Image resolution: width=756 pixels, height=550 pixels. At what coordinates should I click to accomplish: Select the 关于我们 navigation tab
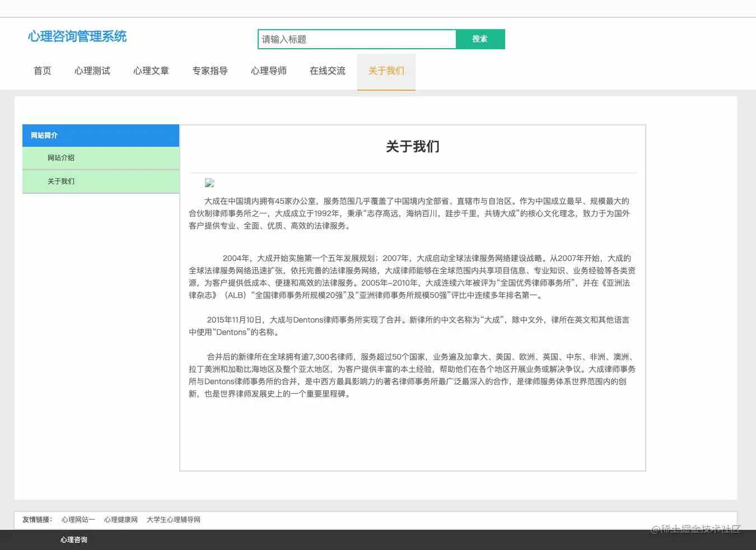click(x=386, y=71)
